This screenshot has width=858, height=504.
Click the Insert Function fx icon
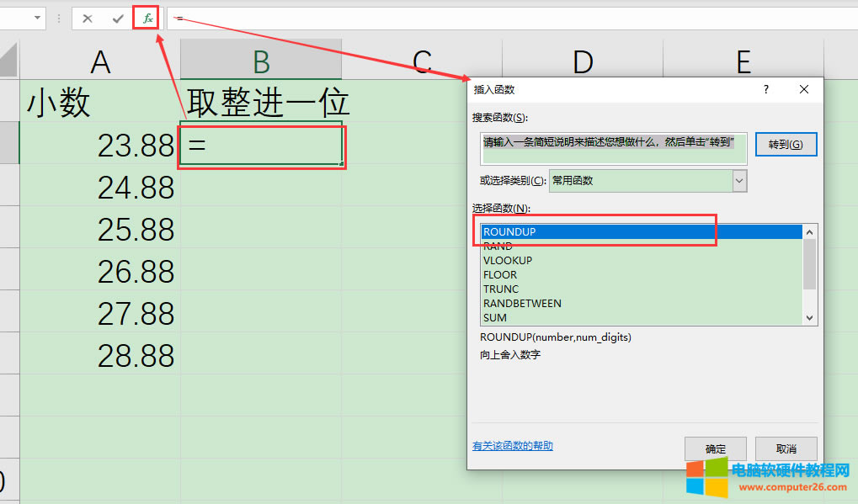[146, 17]
